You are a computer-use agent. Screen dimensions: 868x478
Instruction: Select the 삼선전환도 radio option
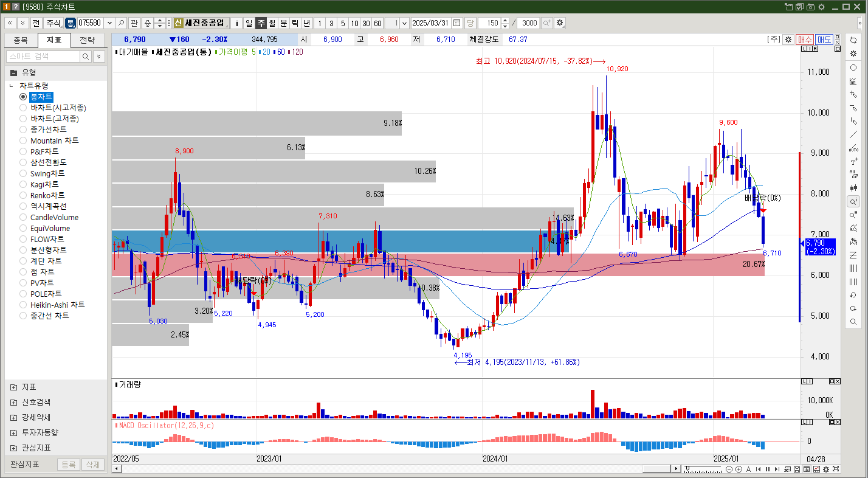point(23,162)
